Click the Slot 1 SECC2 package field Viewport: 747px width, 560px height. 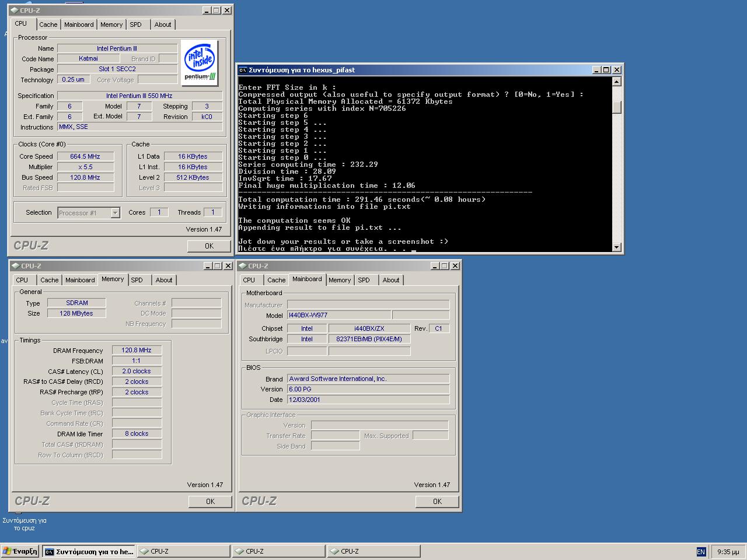tap(117, 69)
